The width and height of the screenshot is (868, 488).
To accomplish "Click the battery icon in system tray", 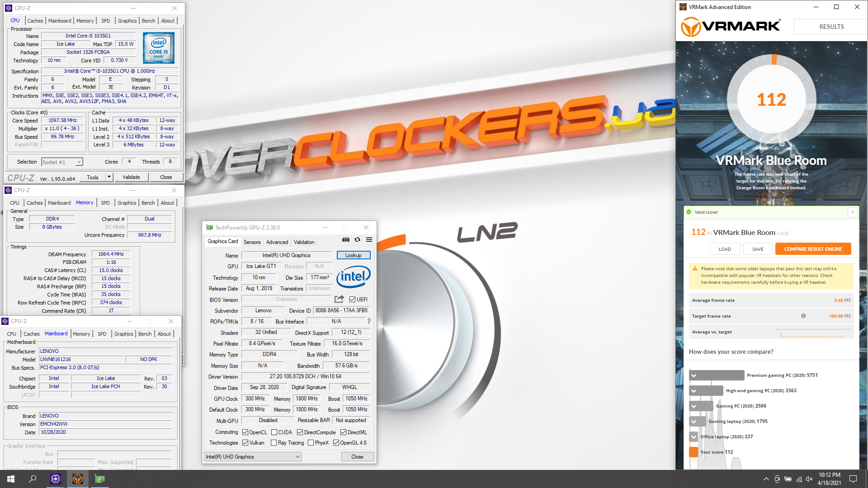I will point(788,479).
